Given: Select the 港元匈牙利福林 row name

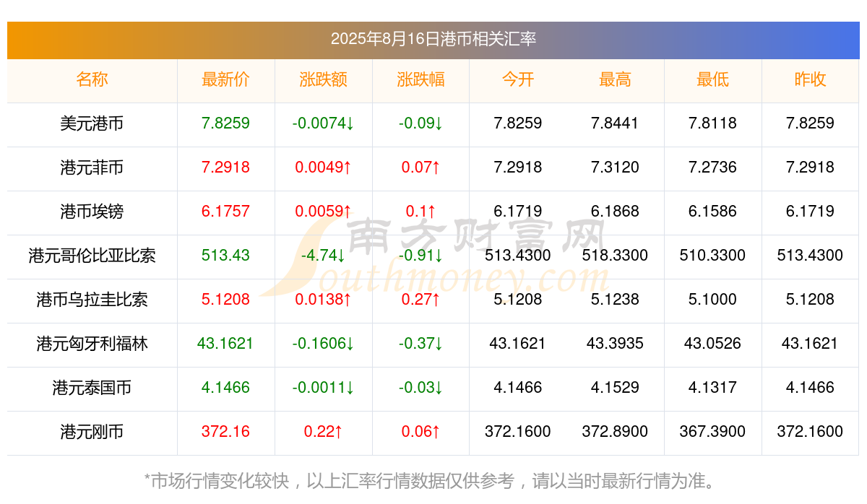Looking at the screenshot, I should [92, 344].
